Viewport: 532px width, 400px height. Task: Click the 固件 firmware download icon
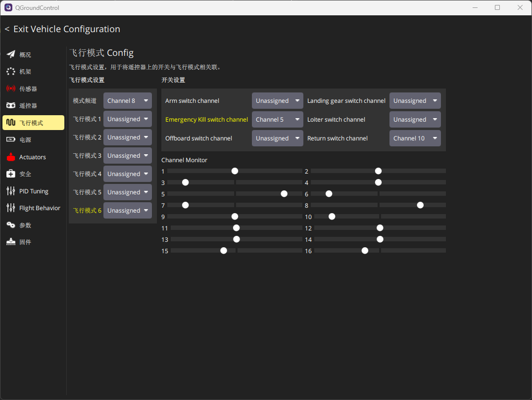[11, 242]
